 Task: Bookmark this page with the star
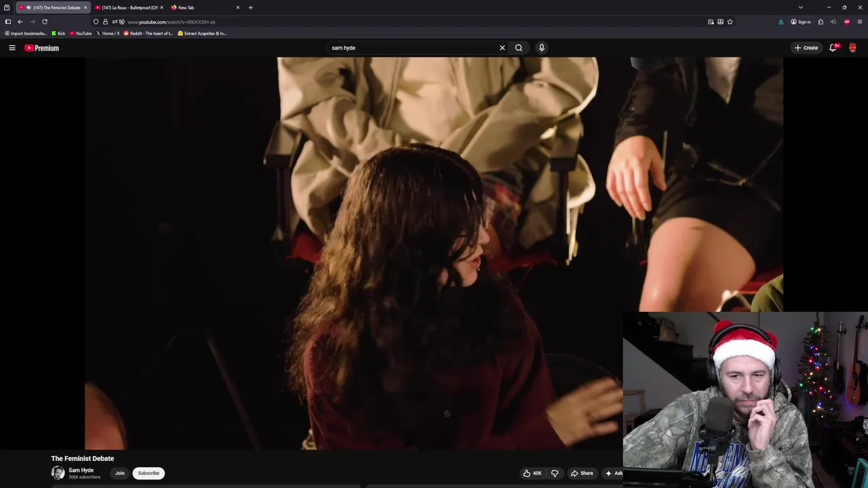tap(730, 22)
